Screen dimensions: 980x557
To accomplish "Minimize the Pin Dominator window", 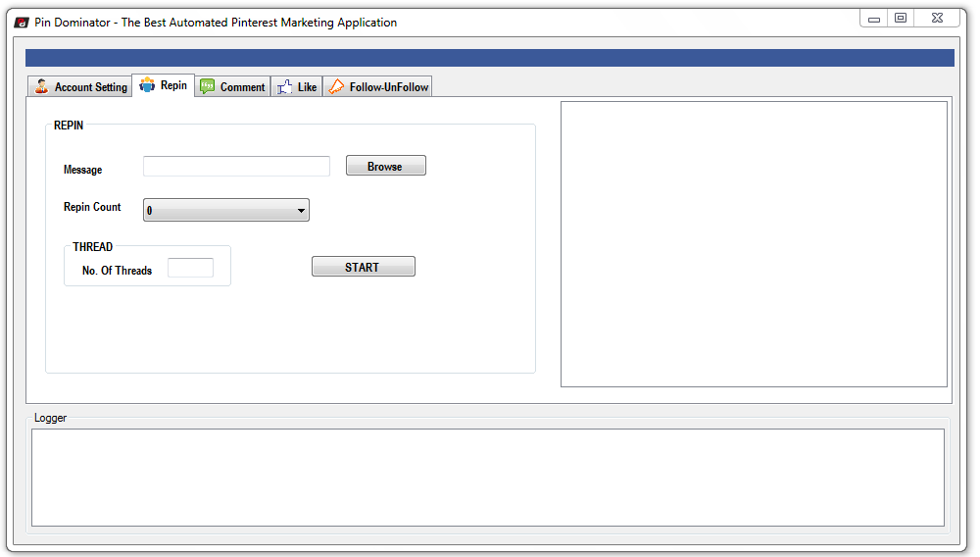I will click(874, 19).
